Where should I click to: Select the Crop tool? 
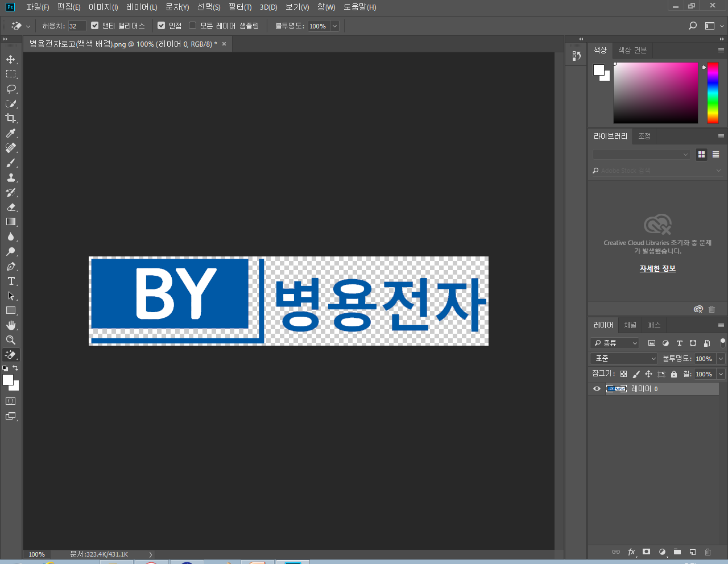click(x=11, y=118)
